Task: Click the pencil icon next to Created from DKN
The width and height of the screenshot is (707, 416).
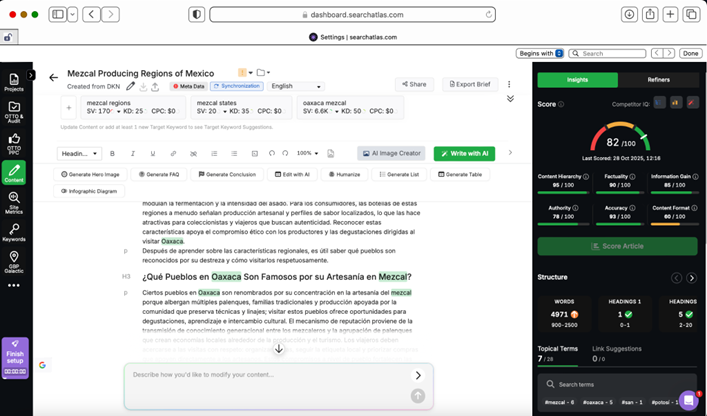Action: click(x=130, y=86)
